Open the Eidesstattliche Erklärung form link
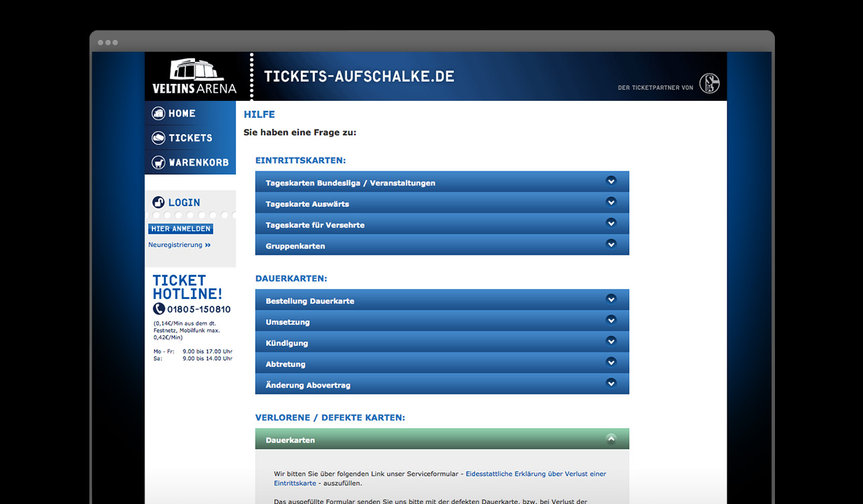Screen dimensions: 863x504 tap(440, 478)
